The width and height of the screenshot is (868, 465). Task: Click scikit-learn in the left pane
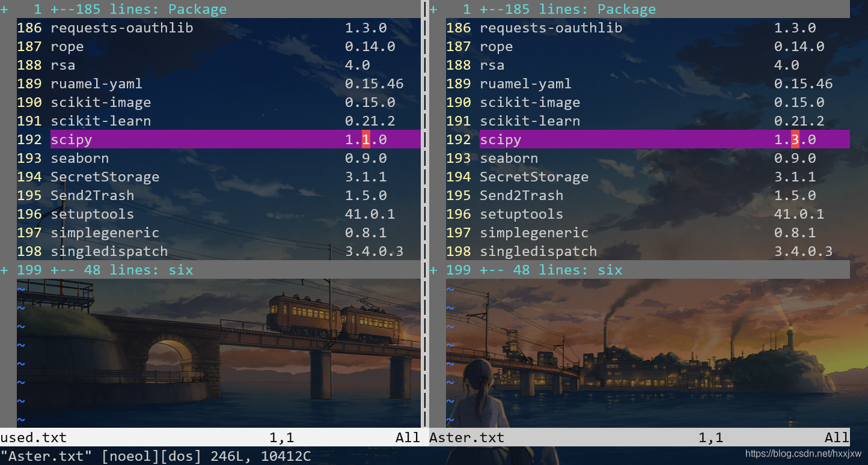[x=101, y=121]
